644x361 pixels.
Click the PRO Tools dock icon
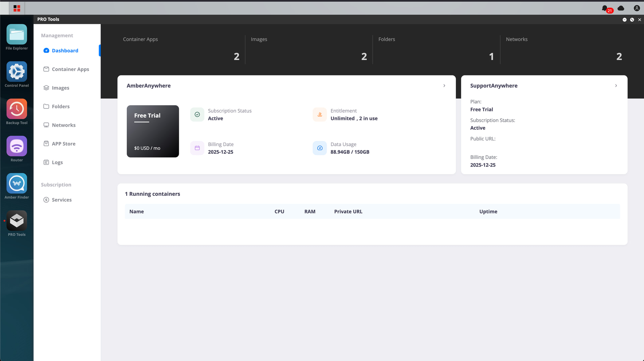pos(17,221)
